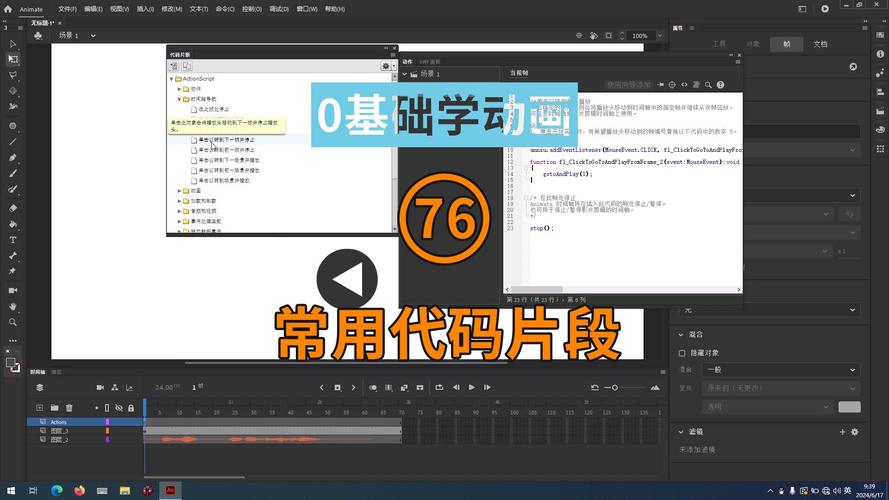The height and width of the screenshot is (500, 889).
Task: Click the New Folder icon in timeline
Action: [x=54, y=408]
